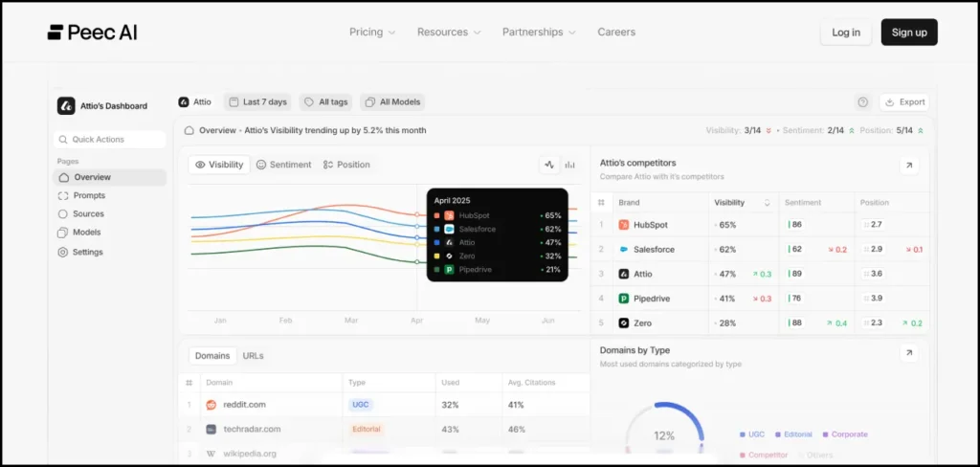Expand the Domains by Type panel

(909, 353)
